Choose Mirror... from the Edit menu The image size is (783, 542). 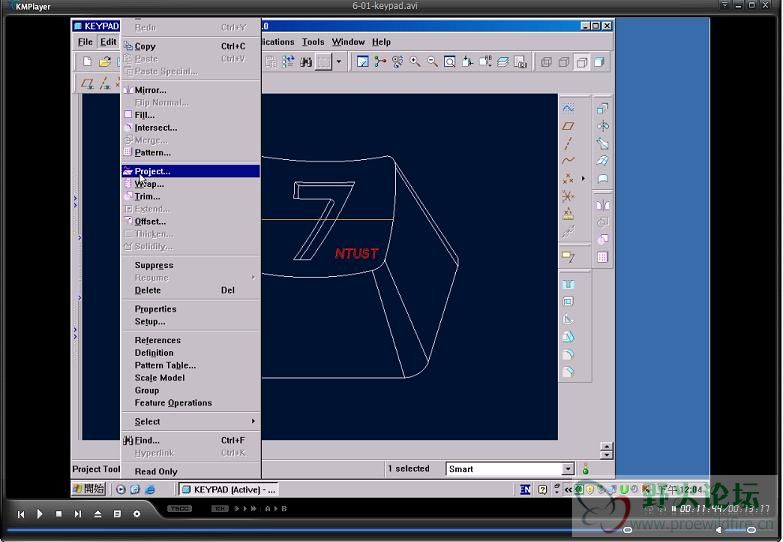[x=190, y=90]
